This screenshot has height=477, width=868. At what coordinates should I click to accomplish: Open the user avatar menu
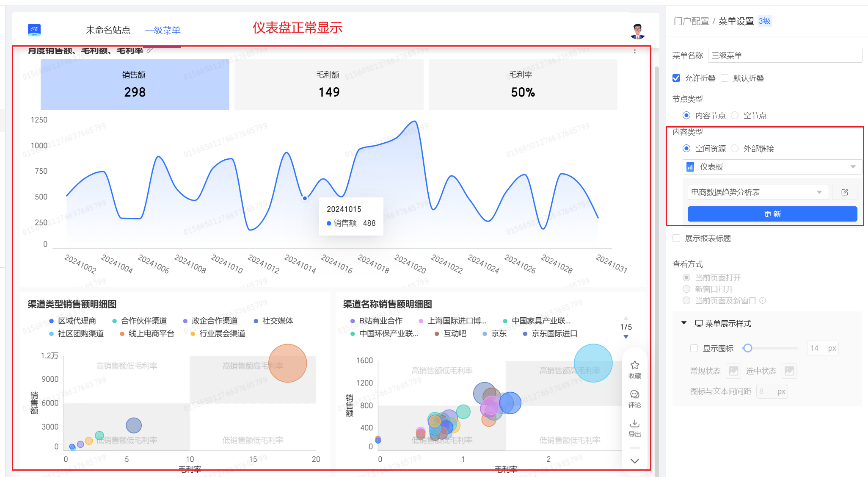click(637, 31)
